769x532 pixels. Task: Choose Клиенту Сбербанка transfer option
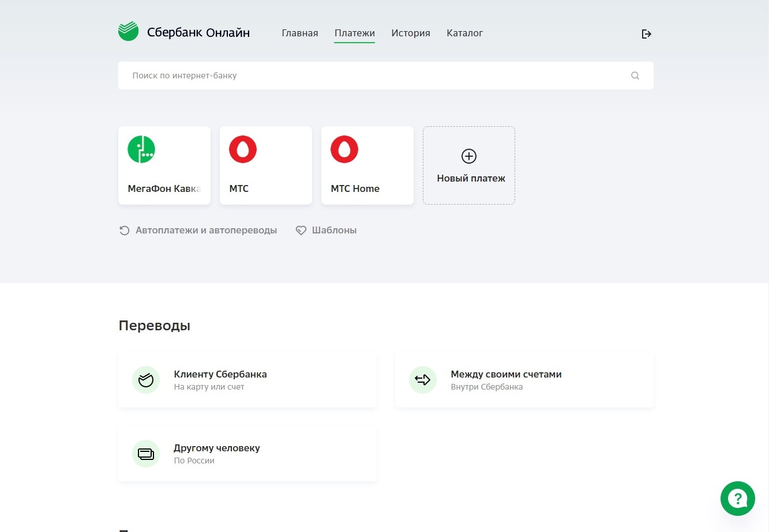point(247,380)
